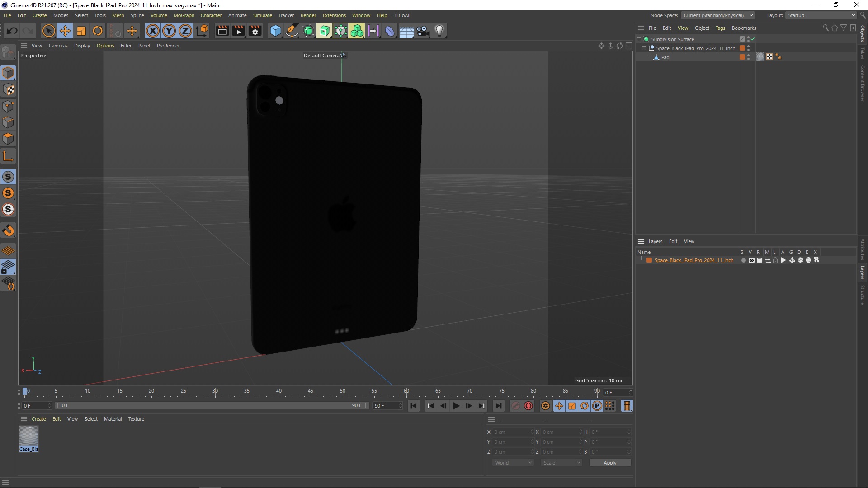Click Record Active Objects keyframe button
The height and width of the screenshot is (488, 868).
click(x=516, y=406)
